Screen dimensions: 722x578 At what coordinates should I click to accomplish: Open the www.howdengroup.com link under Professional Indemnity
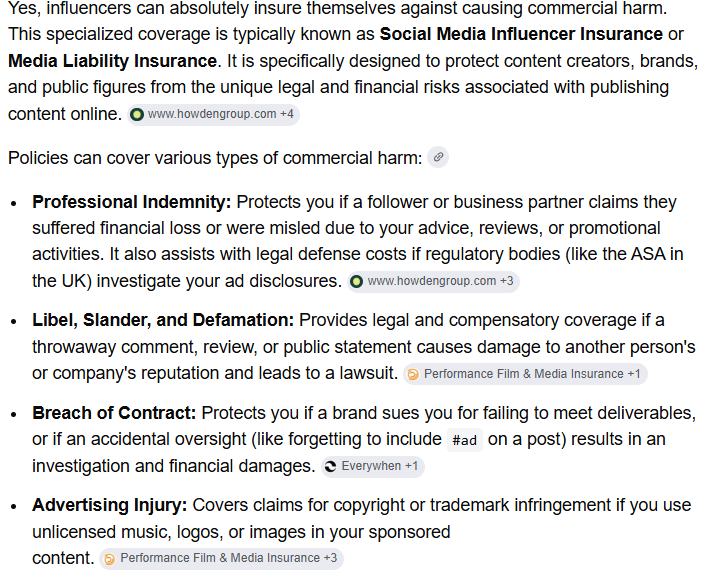click(431, 281)
